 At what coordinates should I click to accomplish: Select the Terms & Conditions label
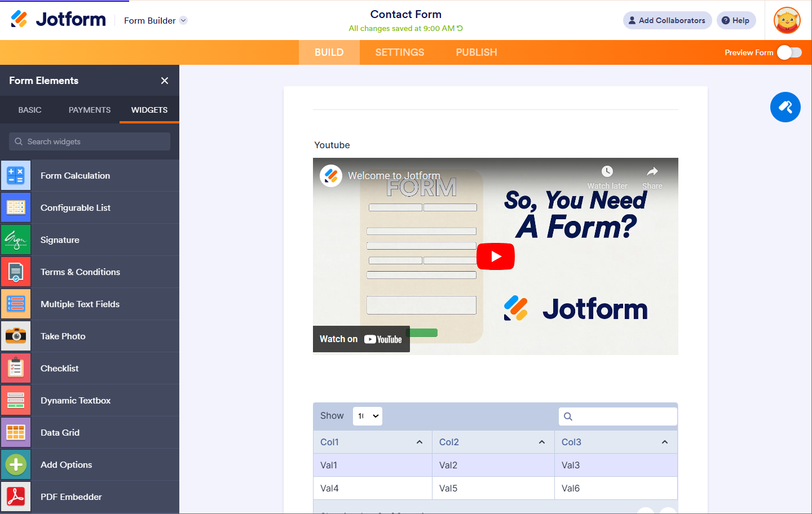(81, 272)
